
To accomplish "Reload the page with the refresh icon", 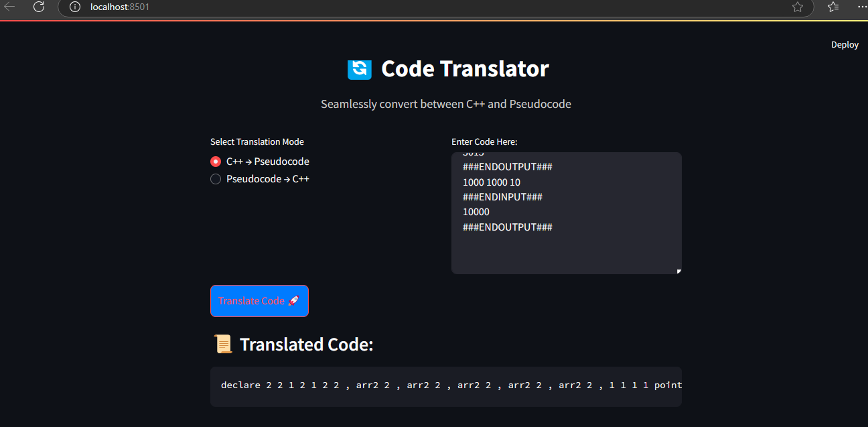I will coord(39,7).
